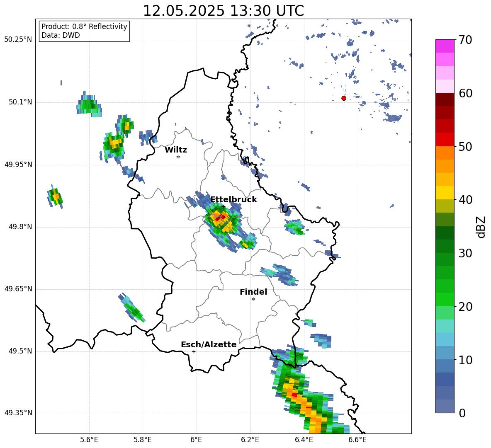
Task: Click the map title 12.05.2025 13:30 UTC
Action: 223,11
